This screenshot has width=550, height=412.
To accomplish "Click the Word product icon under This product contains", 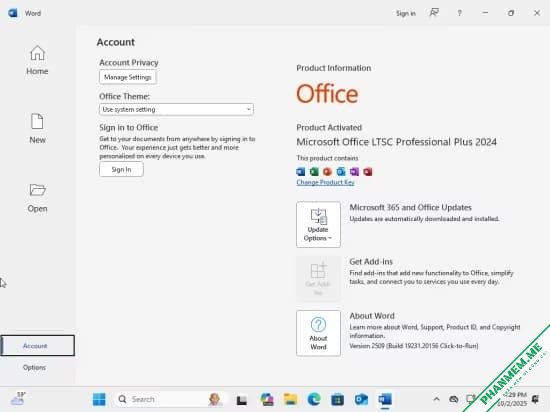I will tap(301, 172).
